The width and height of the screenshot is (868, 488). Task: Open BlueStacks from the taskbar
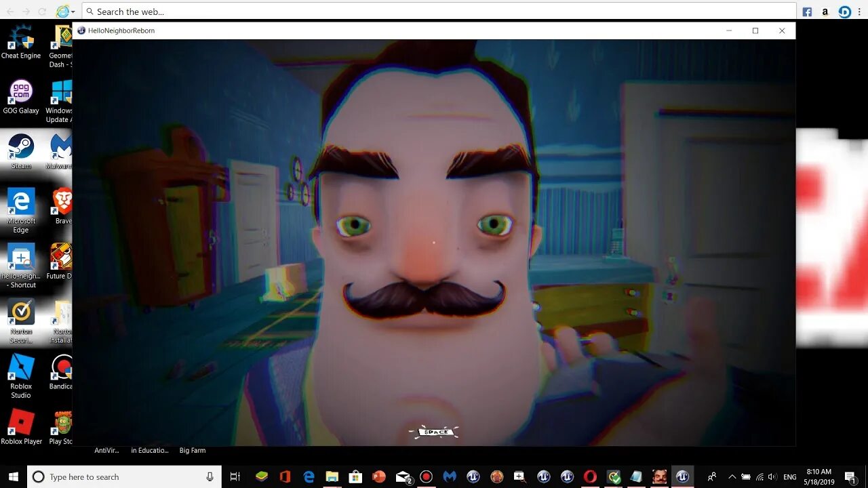click(x=262, y=477)
